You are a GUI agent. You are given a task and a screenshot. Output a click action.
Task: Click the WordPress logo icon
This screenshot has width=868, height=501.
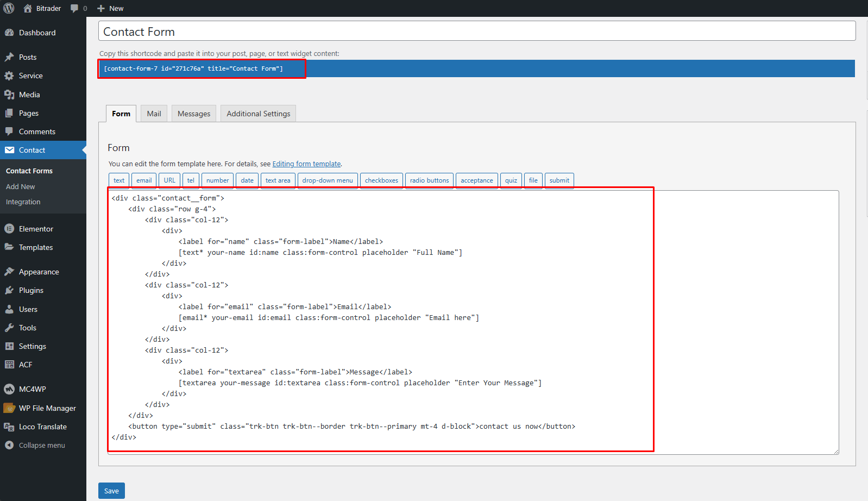(9, 8)
